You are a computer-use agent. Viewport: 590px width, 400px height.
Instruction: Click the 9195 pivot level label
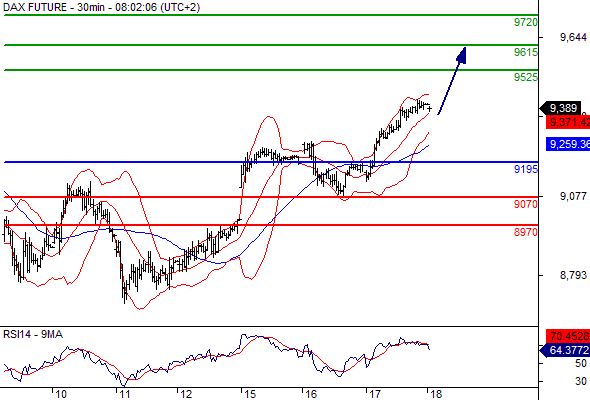(526, 169)
